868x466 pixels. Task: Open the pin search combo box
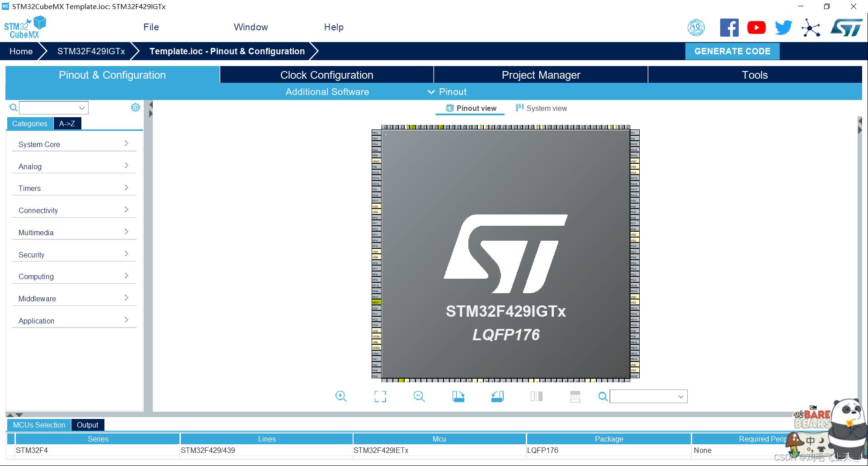[x=648, y=396]
